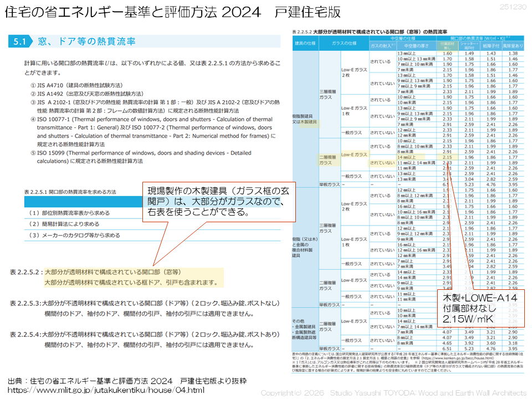Image resolution: width=532 pixels, height=399 pixels.
Task: Click the highlighted 14㎜以上 table cell
Action: coord(410,157)
